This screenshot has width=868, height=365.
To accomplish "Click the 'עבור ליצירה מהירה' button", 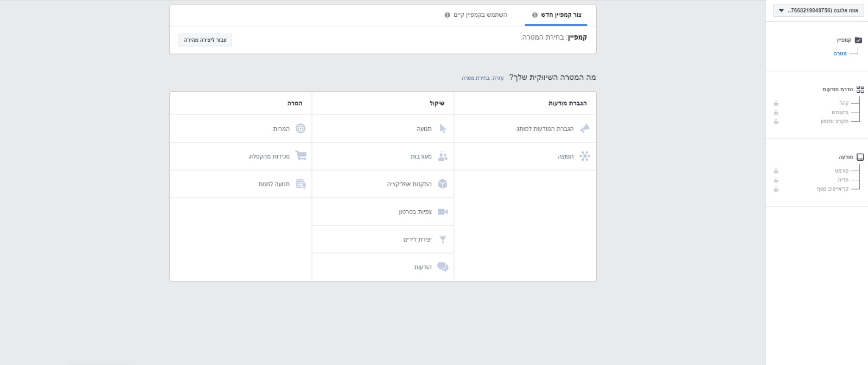I will tap(205, 40).
